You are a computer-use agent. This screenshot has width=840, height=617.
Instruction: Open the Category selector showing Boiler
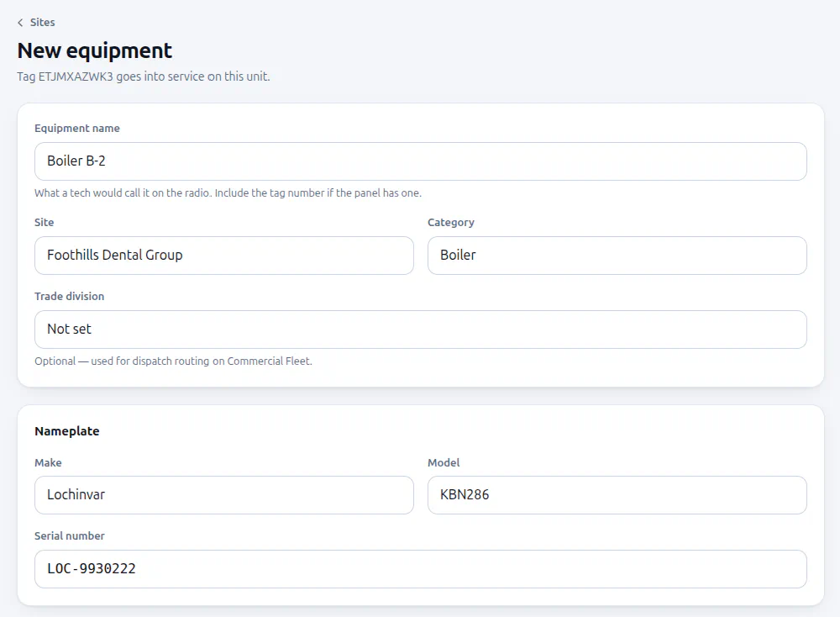click(617, 256)
